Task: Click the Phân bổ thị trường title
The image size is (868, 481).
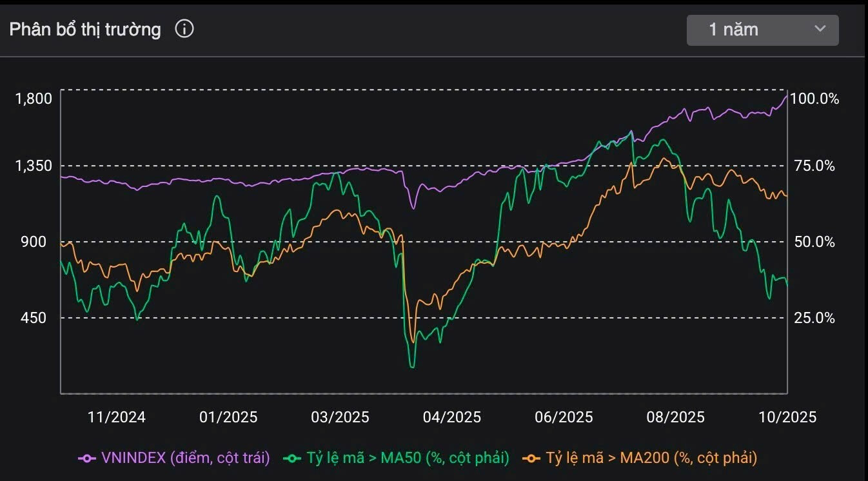Action: pos(85,30)
